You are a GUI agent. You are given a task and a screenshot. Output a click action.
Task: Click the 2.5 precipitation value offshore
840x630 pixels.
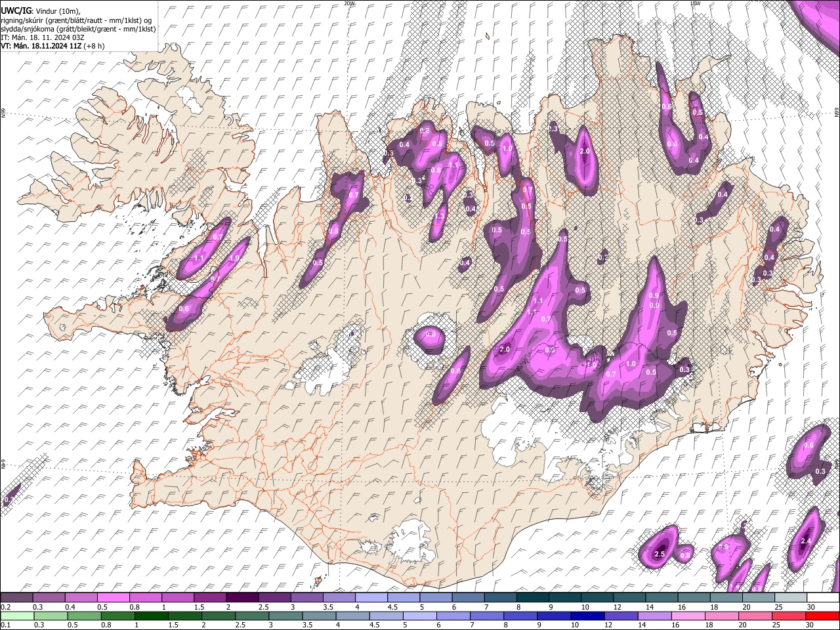point(660,555)
